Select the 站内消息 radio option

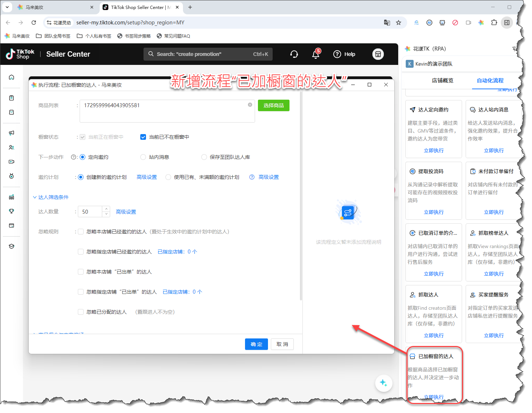(x=143, y=157)
